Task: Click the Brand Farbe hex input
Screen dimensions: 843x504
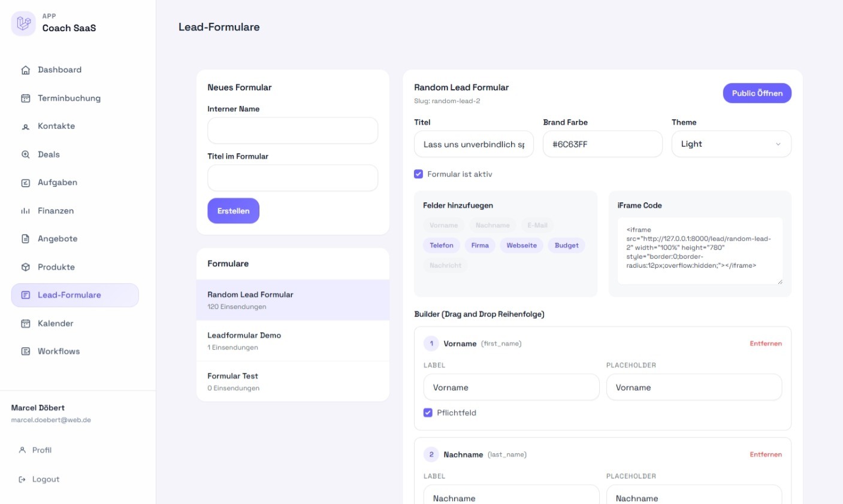Action: click(603, 144)
